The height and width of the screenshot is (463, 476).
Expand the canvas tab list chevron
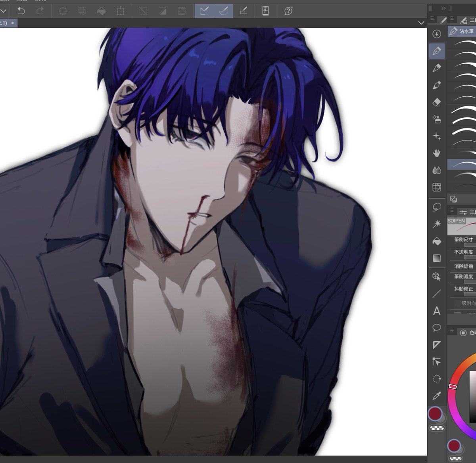click(421, 23)
